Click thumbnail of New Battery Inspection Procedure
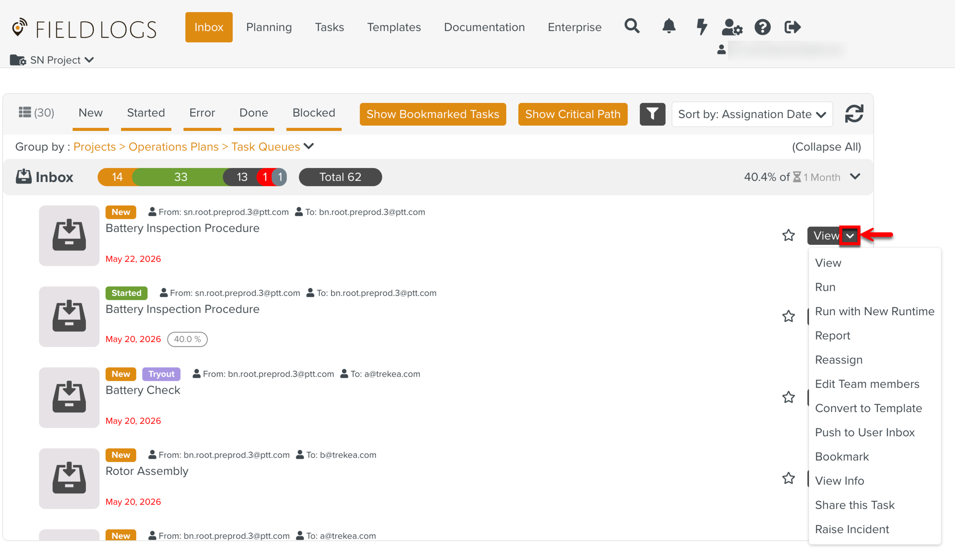The width and height of the screenshot is (955, 560). point(69,235)
